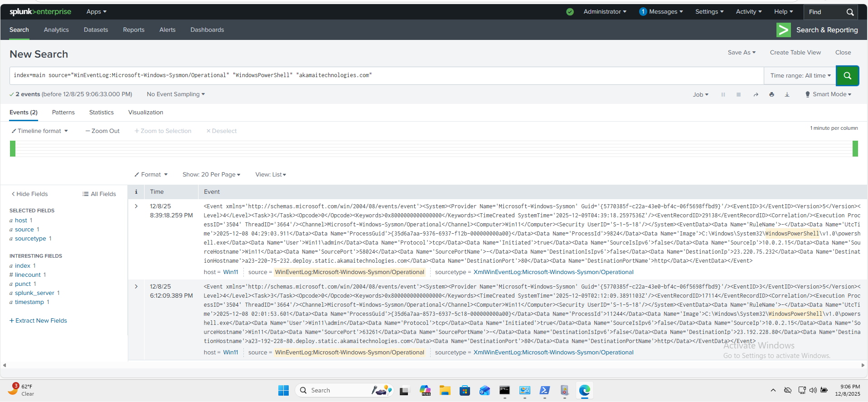Click the Microsoft Edge taskbar icon
The image size is (868, 402).
tap(584, 390)
